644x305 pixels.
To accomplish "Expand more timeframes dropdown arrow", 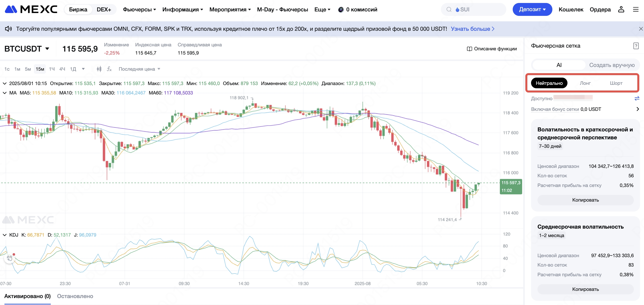I will pos(83,69).
